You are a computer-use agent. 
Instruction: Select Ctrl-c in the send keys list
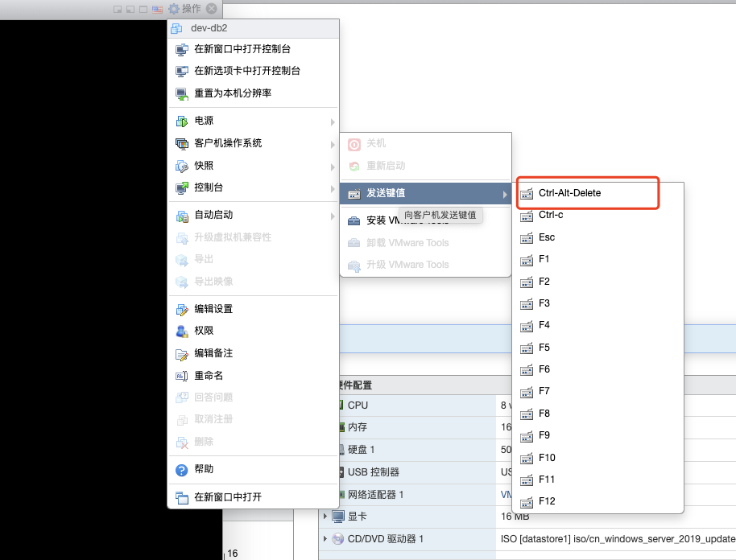[551, 215]
